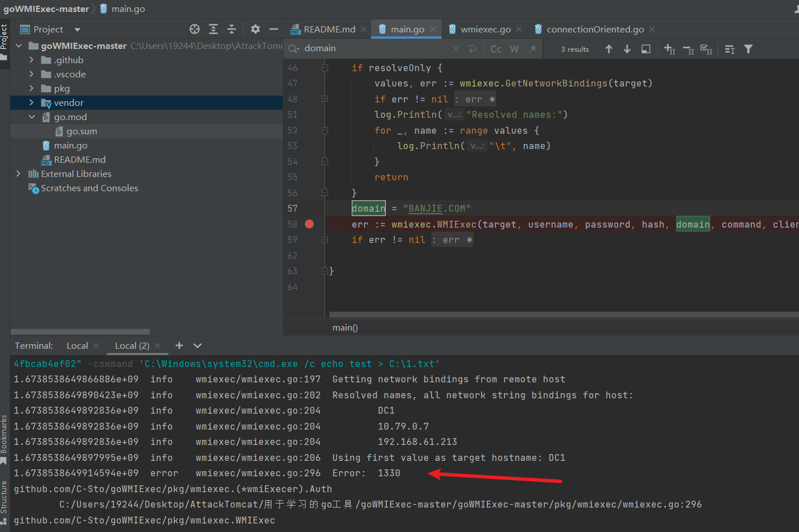
Task: Hide the Project panel with minus icon
Action: coord(274,29)
